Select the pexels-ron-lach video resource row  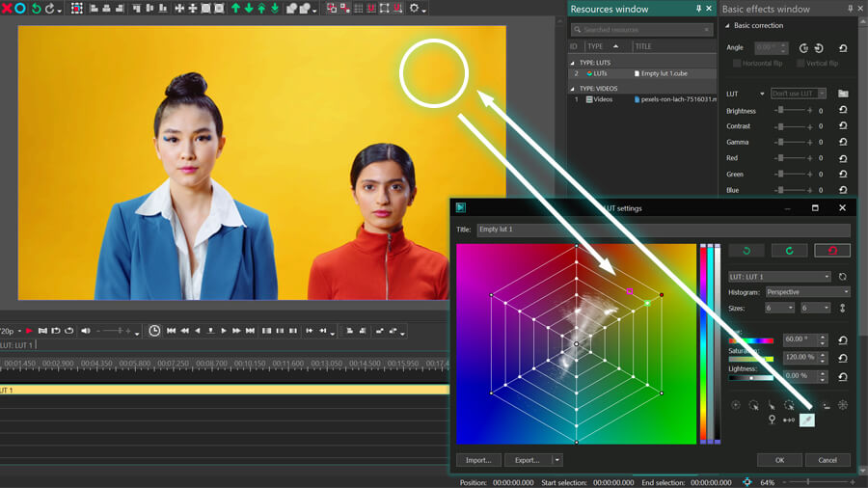(x=642, y=99)
